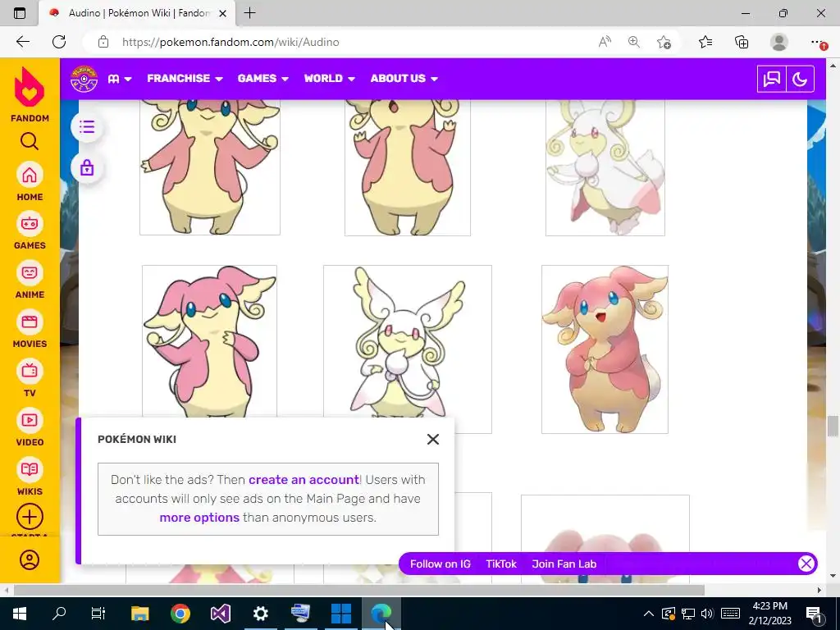The width and height of the screenshot is (840, 630).
Task: Expand the World menu
Action: tap(330, 78)
